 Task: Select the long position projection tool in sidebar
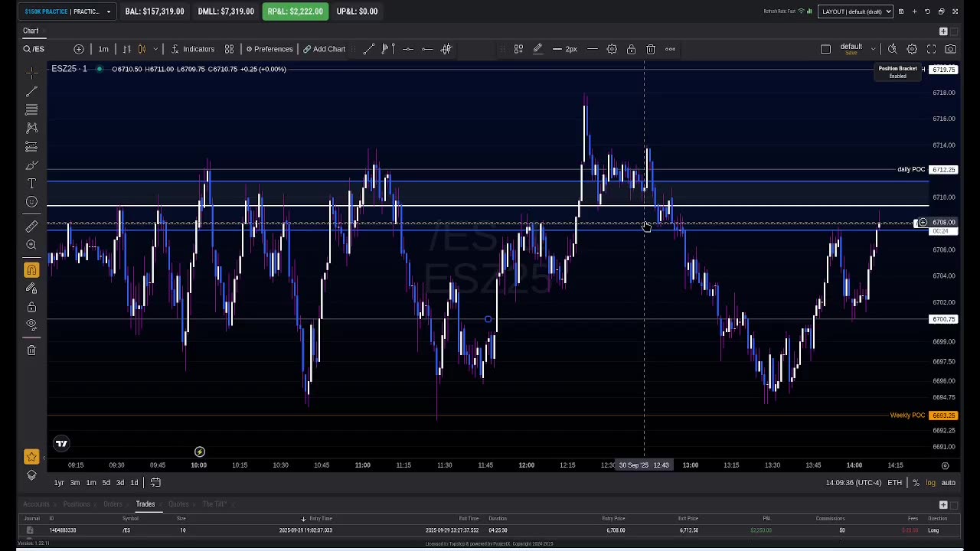click(31, 147)
